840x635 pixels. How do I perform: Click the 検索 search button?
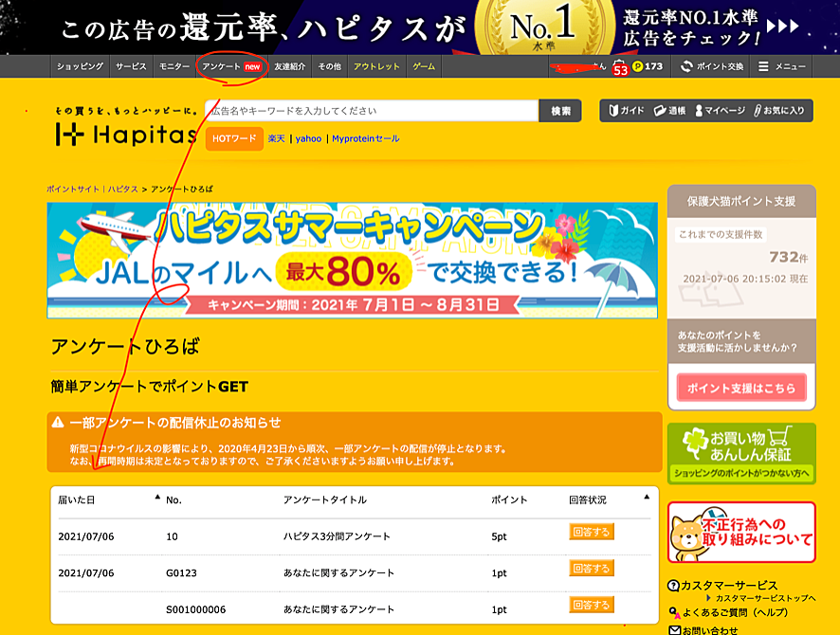coord(560,111)
